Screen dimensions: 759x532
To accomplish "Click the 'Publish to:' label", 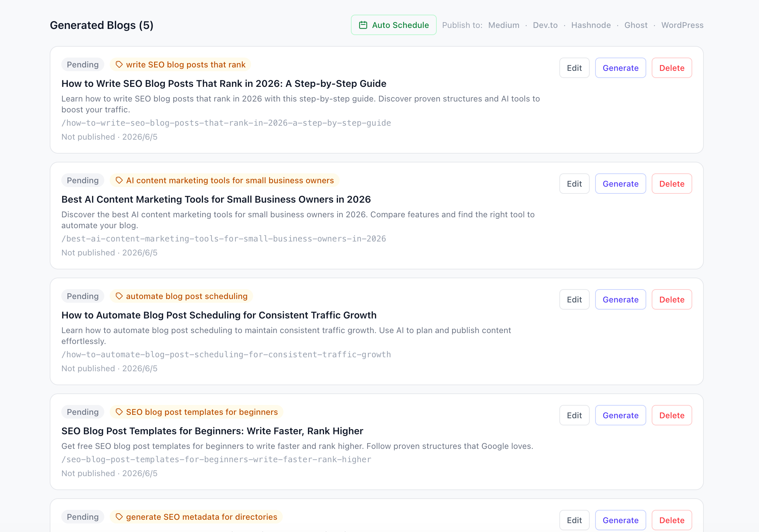I will [462, 25].
